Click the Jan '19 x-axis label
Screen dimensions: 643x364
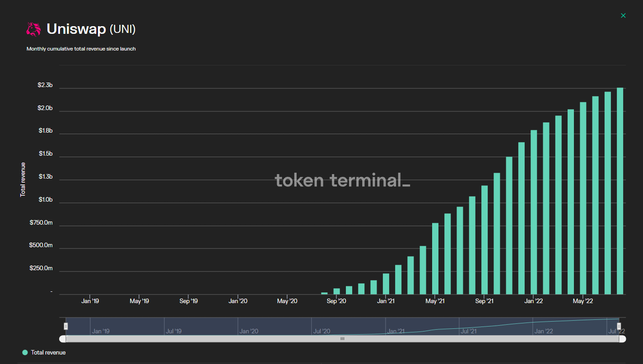pyautogui.click(x=90, y=301)
